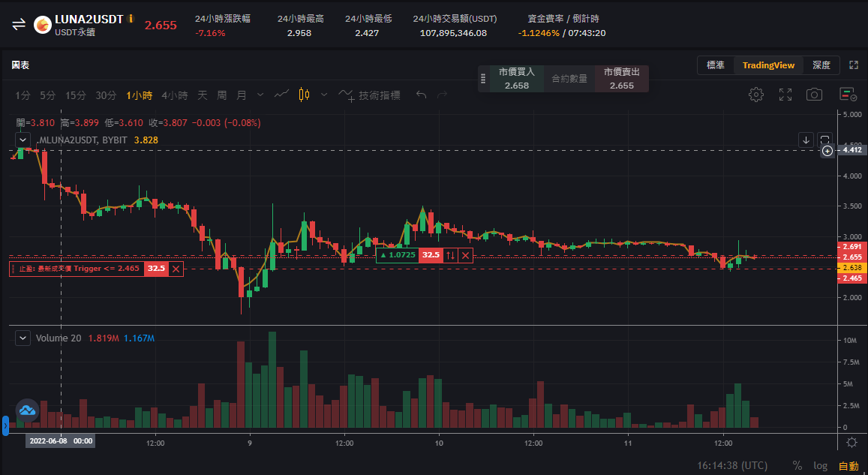Click the 市價賣出 market sell button

tap(621, 79)
